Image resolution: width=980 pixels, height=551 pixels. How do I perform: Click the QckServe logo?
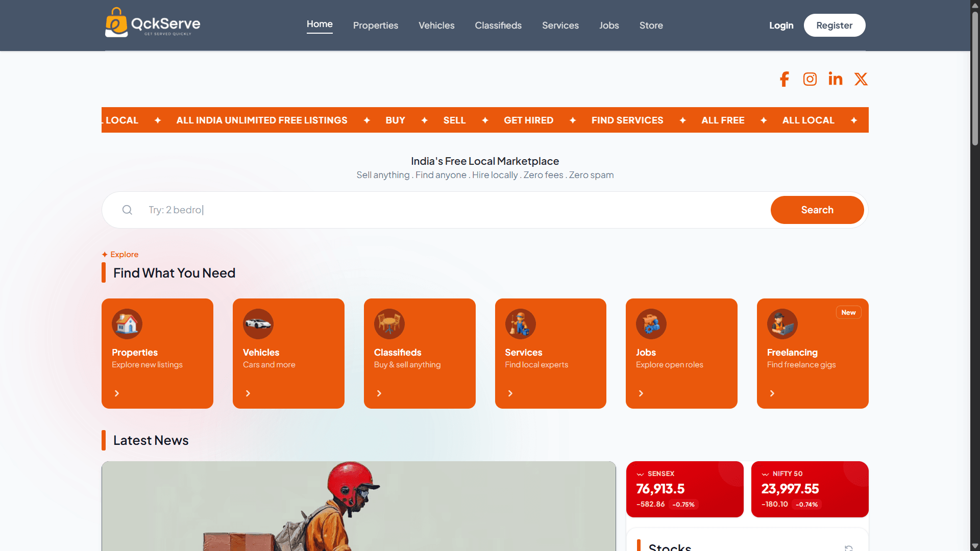153,23
